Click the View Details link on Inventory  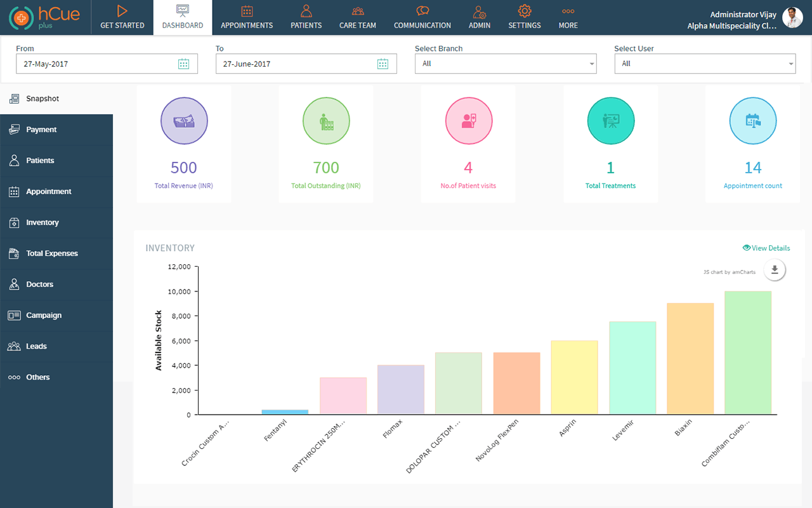766,248
